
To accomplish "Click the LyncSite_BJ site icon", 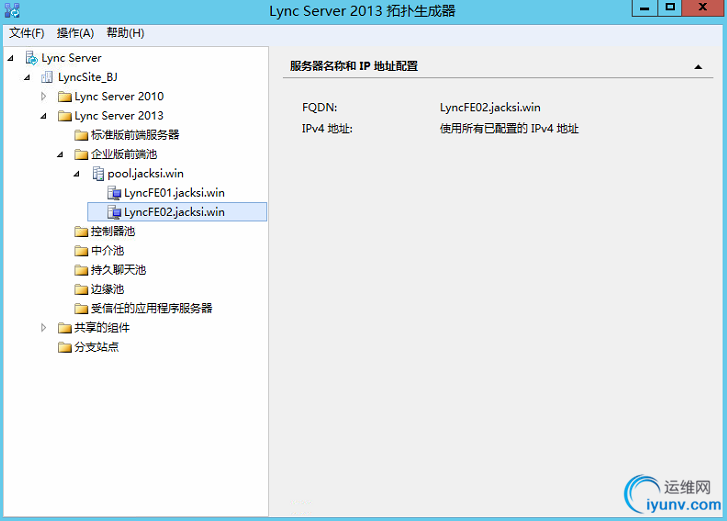I will pyautogui.click(x=47, y=77).
